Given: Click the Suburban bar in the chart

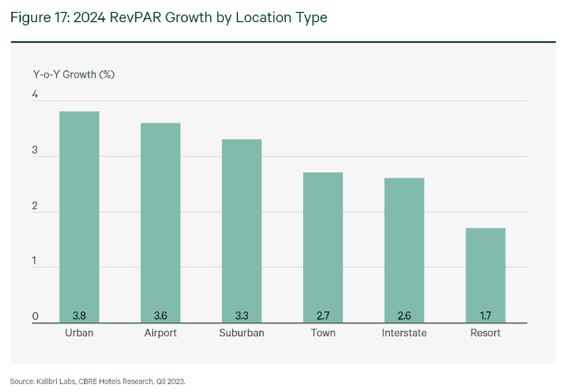Looking at the screenshot, I should click(242, 231).
